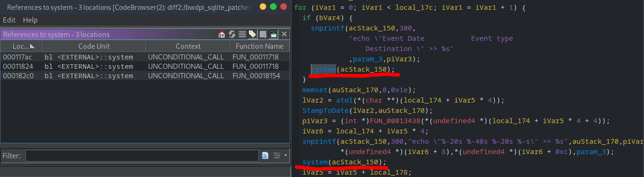The height and width of the screenshot is (177, 644).
Task: Click Code Unit cell in 00011824 row
Action: click(x=94, y=66)
